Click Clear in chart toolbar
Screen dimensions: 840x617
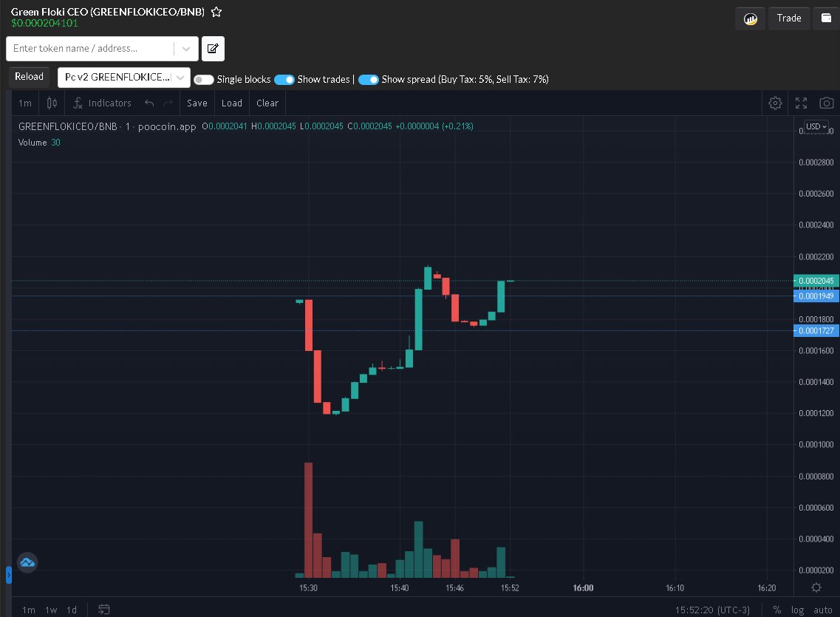pos(267,103)
